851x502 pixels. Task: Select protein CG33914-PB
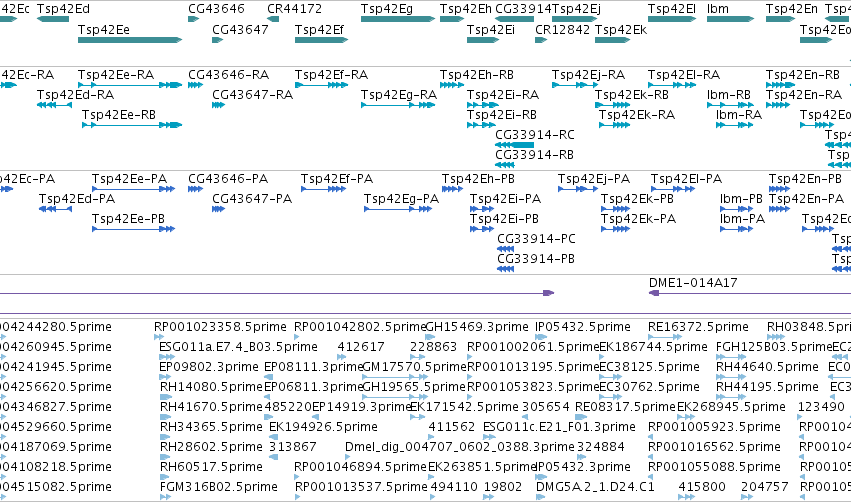tap(536, 259)
